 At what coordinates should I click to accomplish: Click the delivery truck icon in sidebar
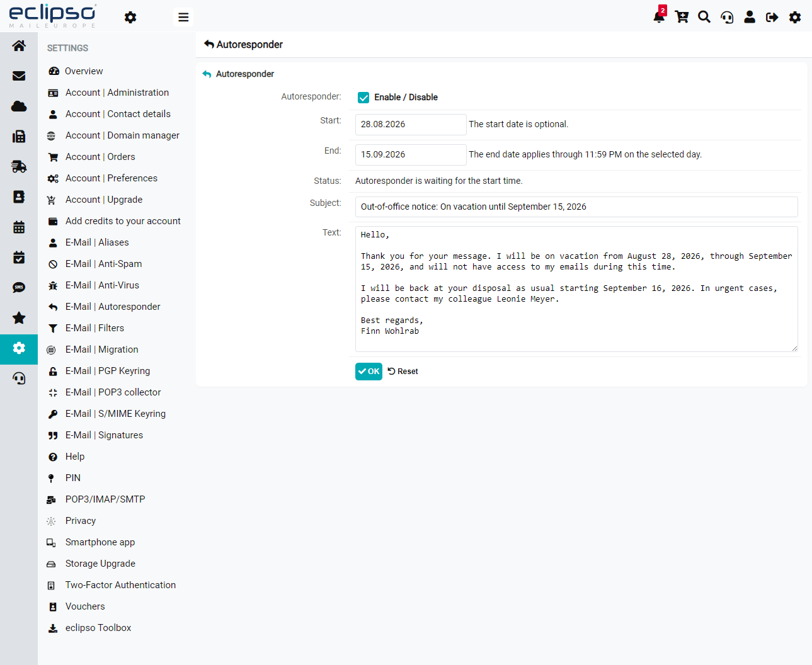(19, 167)
